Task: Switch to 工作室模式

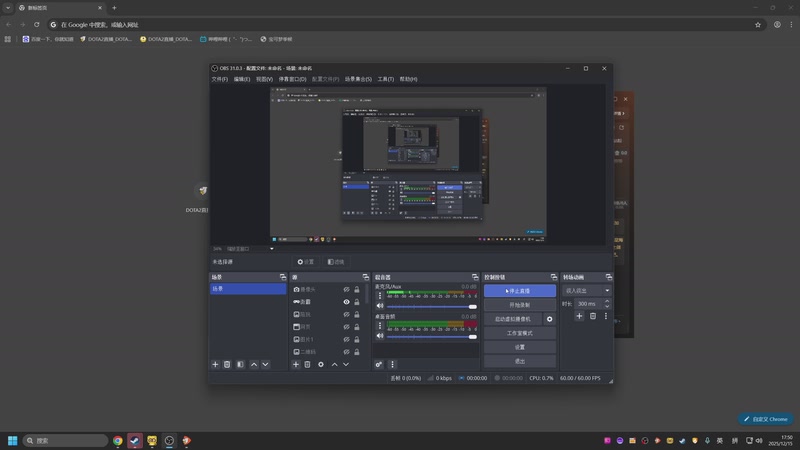Action: [519, 333]
